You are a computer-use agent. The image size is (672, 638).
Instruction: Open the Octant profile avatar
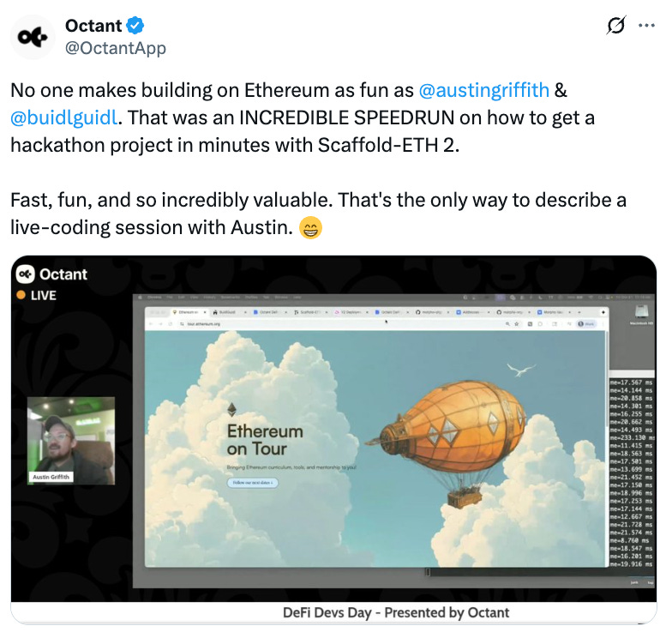(33, 37)
